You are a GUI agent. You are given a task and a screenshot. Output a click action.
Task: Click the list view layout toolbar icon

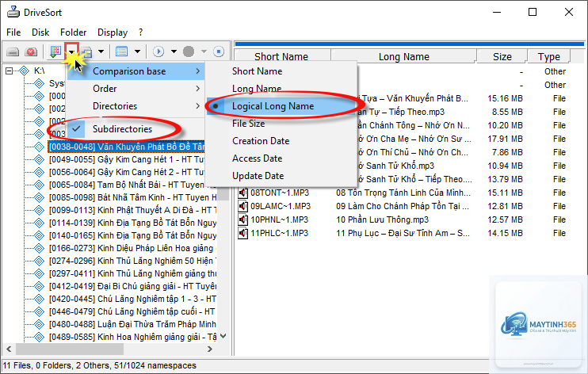point(121,52)
